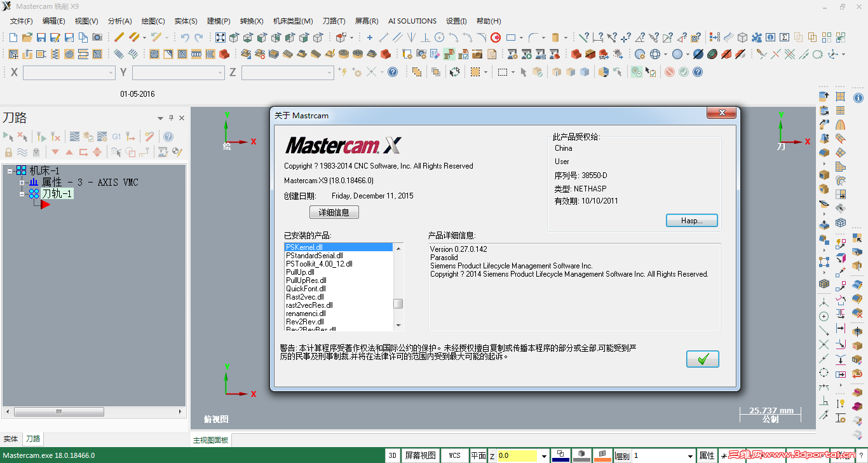Click the wireframe globe shading icon
This screenshot has width=868, height=463.
point(655,54)
